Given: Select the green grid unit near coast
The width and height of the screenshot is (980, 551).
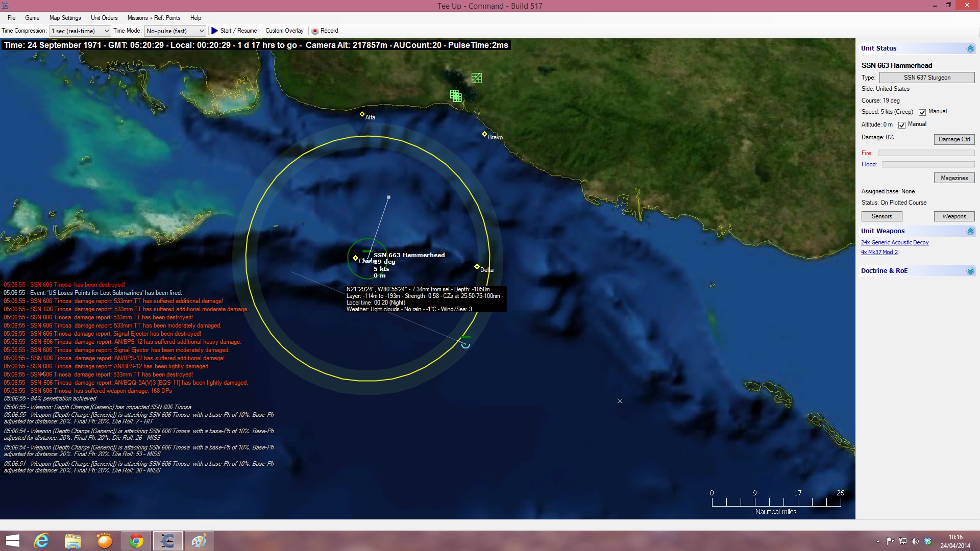Looking at the screenshot, I should tap(456, 95).
